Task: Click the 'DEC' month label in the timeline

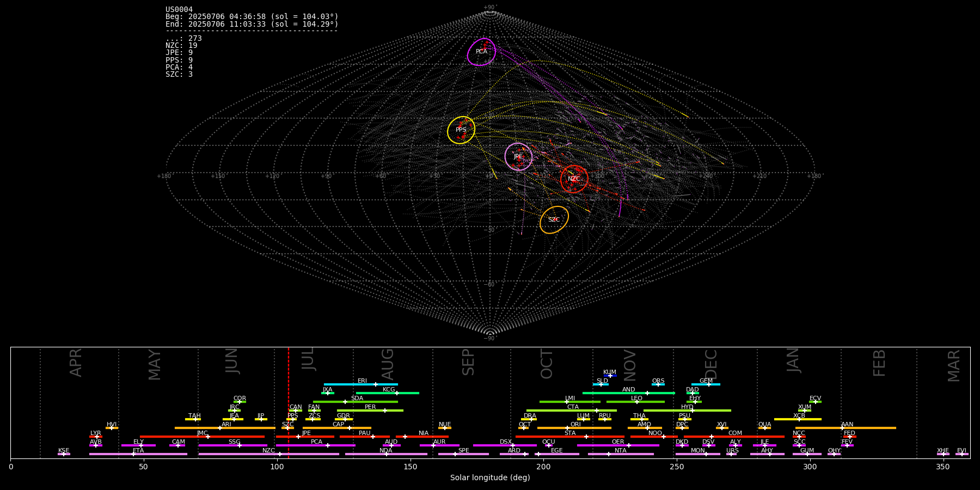Action: click(711, 364)
